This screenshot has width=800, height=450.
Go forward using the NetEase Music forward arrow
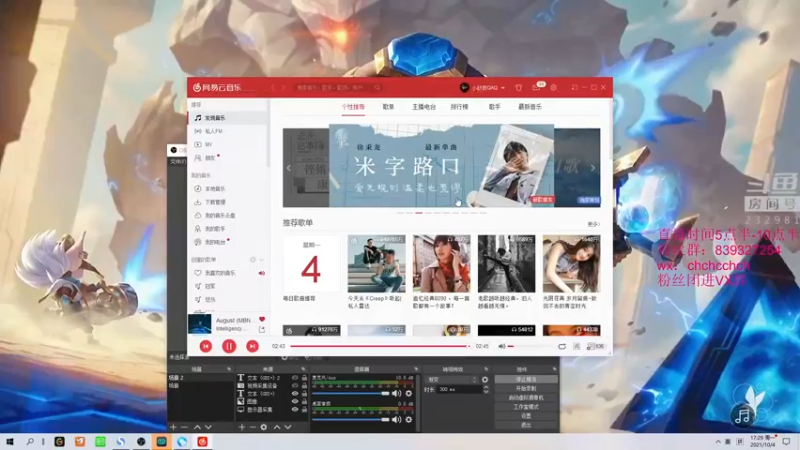coord(284,88)
